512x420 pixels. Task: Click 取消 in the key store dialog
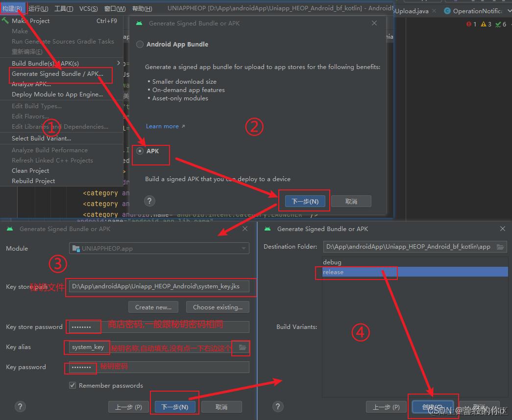coord(221,407)
